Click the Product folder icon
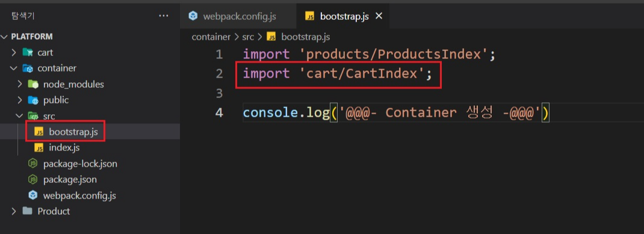 pyautogui.click(x=27, y=211)
